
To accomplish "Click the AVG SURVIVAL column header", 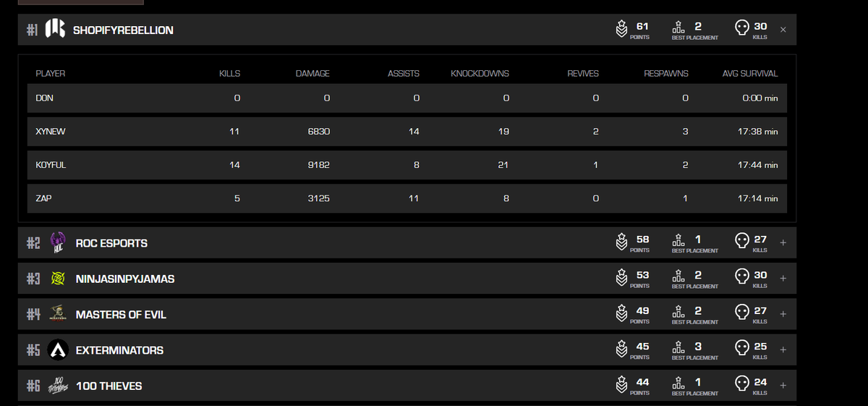I will 750,74.
